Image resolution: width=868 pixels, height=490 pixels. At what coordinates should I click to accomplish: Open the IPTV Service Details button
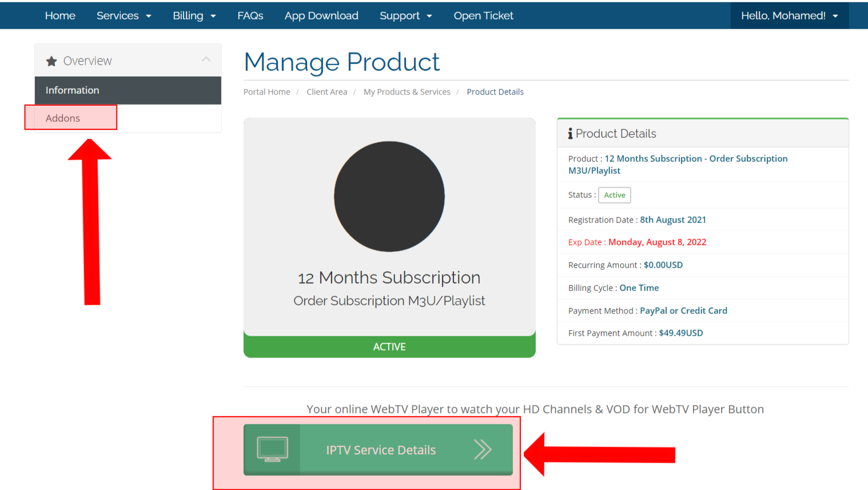pyautogui.click(x=378, y=450)
